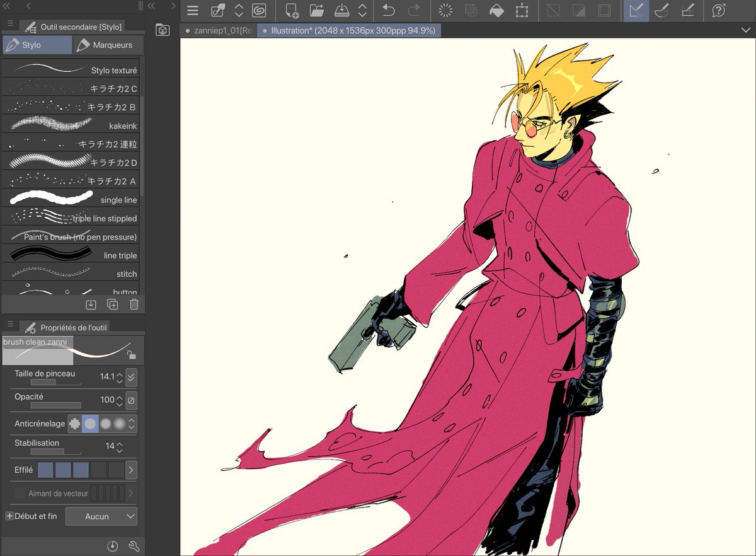
Task: Tick the Aimant de vecteur checkbox
Action: pos(20,493)
